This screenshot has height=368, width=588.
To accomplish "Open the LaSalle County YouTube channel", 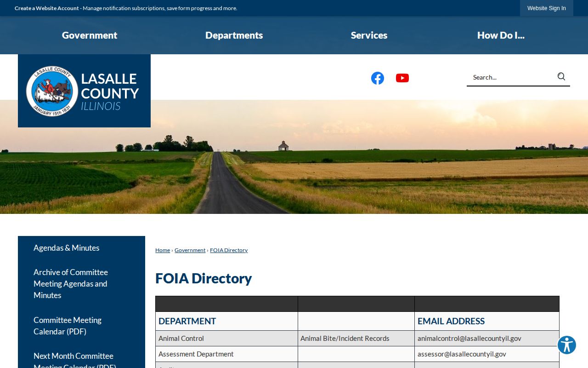I will 402,78.
